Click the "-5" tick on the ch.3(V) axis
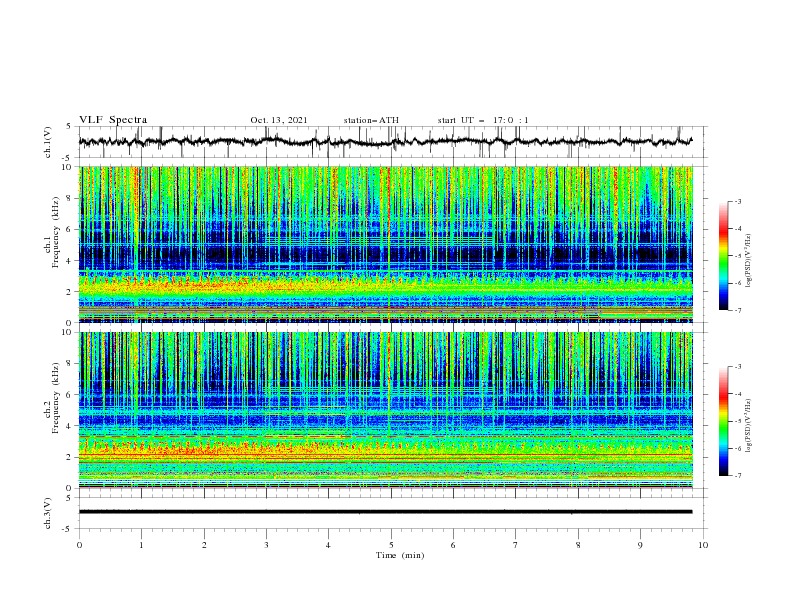Screen dimensions: 792x612 (x=68, y=529)
